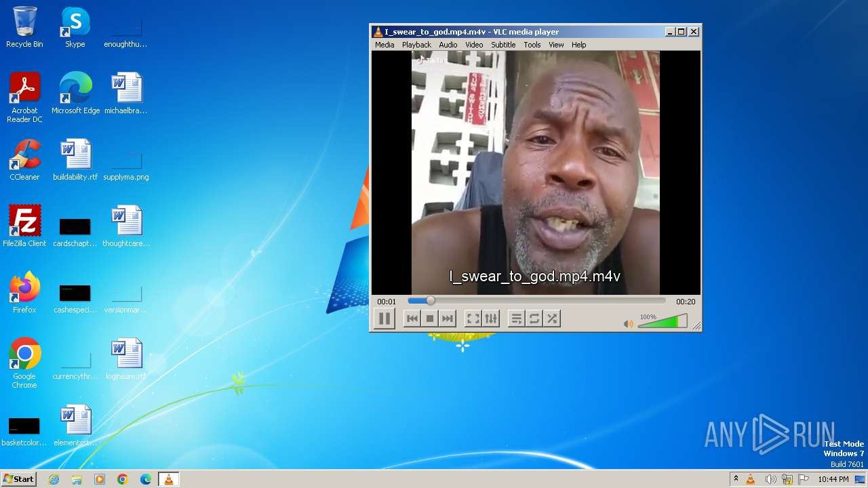Open the Video menu
Viewport: 868px width, 488px height.
point(474,45)
